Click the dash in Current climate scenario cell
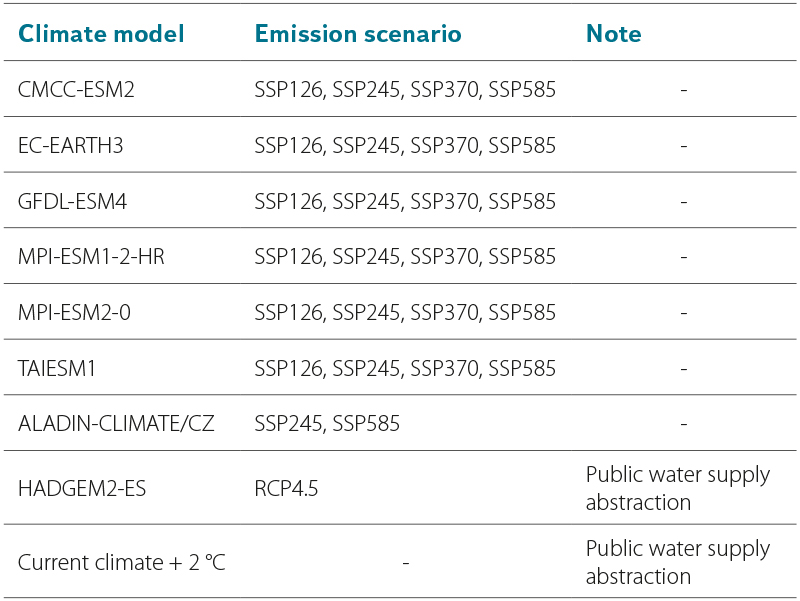 (406, 563)
